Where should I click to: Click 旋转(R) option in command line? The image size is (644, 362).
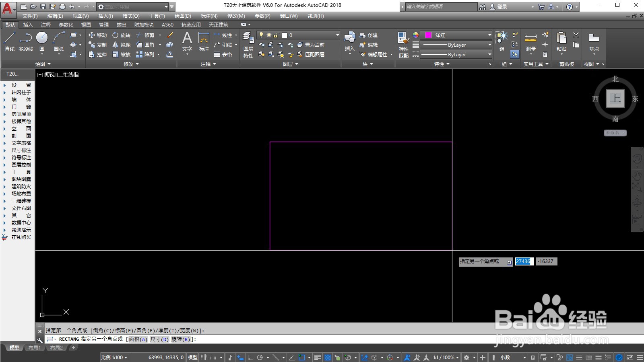[x=181, y=339]
